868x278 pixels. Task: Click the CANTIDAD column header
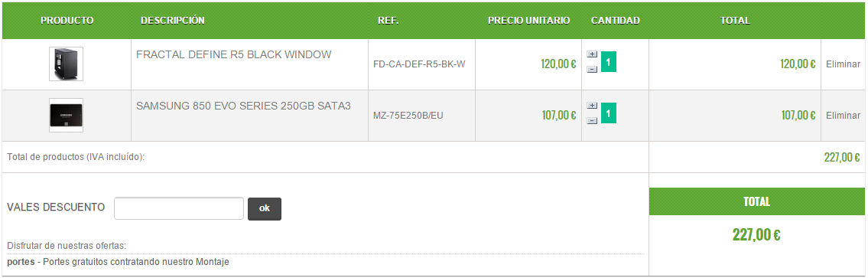615,21
